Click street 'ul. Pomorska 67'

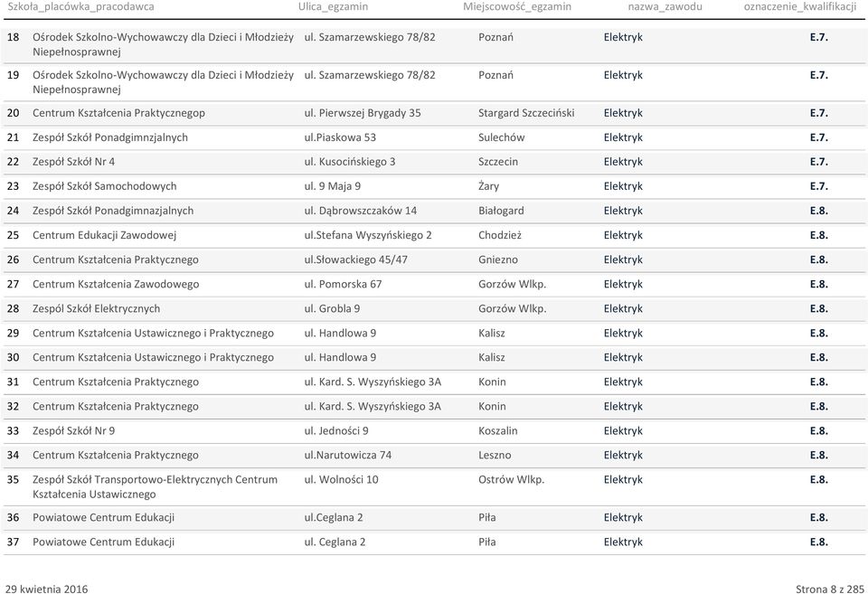click(x=343, y=284)
